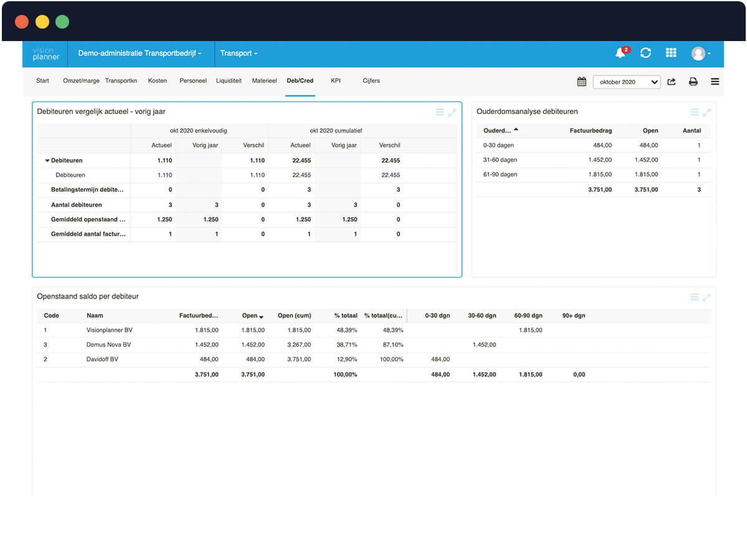Image resolution: width=747 pixels, height=560 pixels.
Task: Click the Code column header
Action: coord(52,315)
